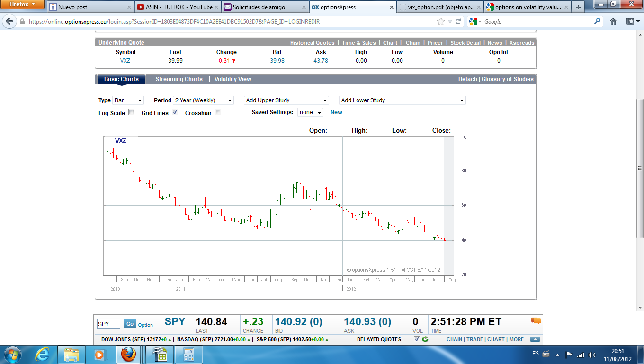
Task: Open the Windows Start menu
Action: pos(12,355)
